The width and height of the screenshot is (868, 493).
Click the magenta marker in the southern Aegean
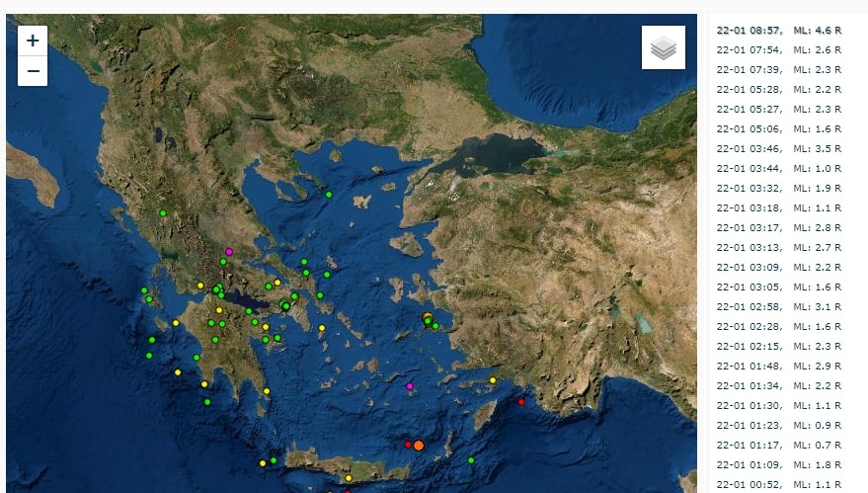click(410, 386)
